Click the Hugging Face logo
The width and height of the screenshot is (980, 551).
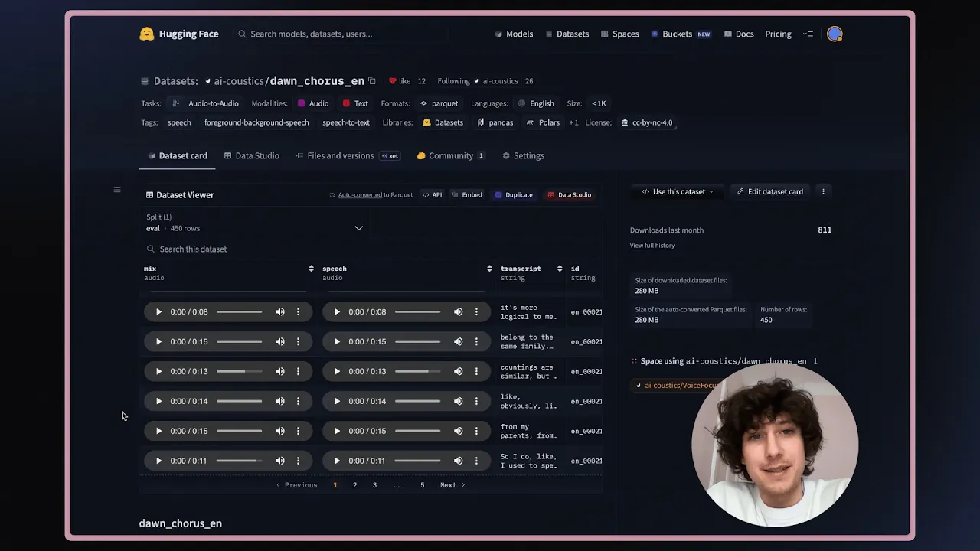coord(179,34)
